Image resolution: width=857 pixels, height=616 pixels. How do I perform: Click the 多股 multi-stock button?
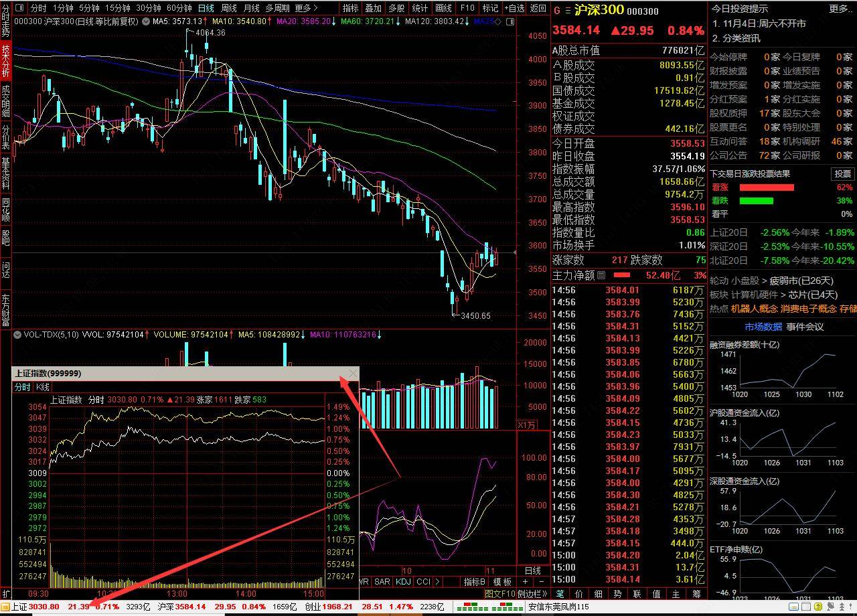pos(396,8)
